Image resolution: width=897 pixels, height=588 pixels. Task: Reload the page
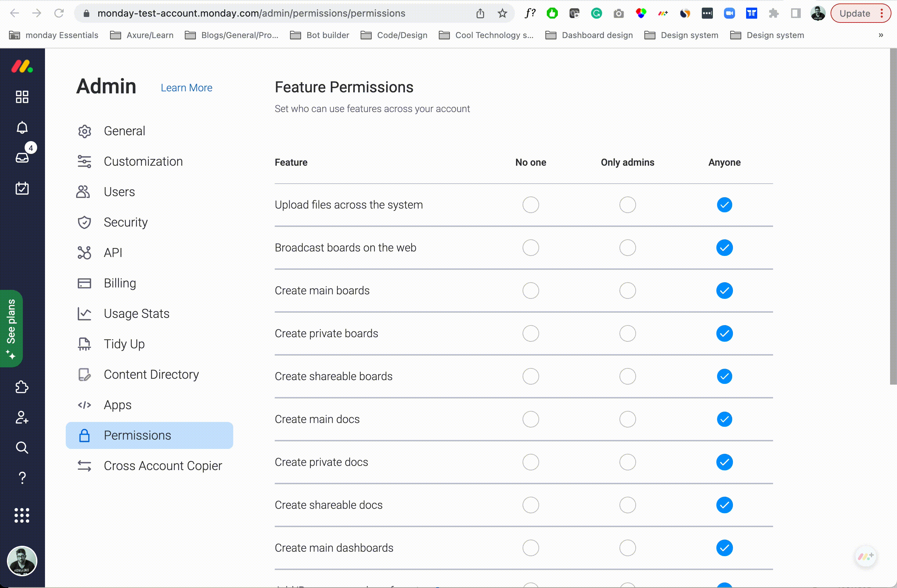point(59,13)
